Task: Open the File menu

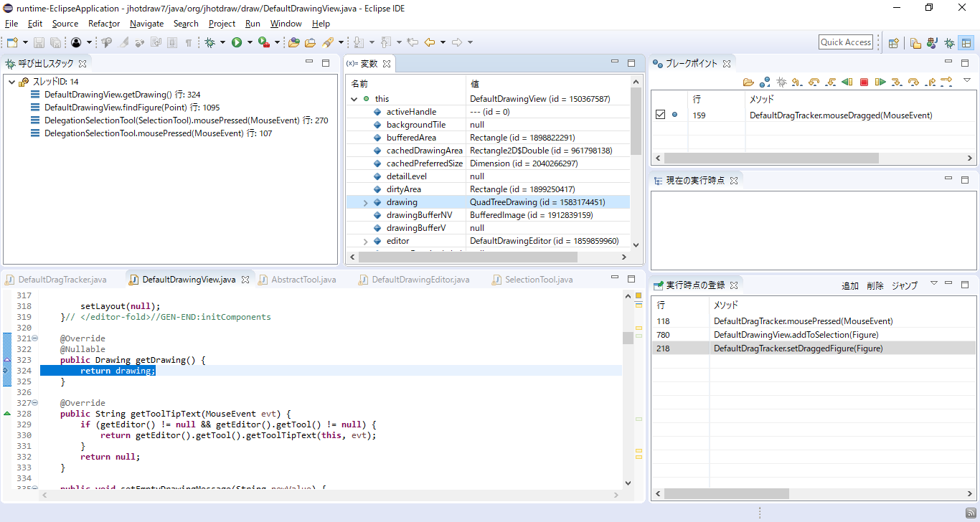Action: pos(11,24)
